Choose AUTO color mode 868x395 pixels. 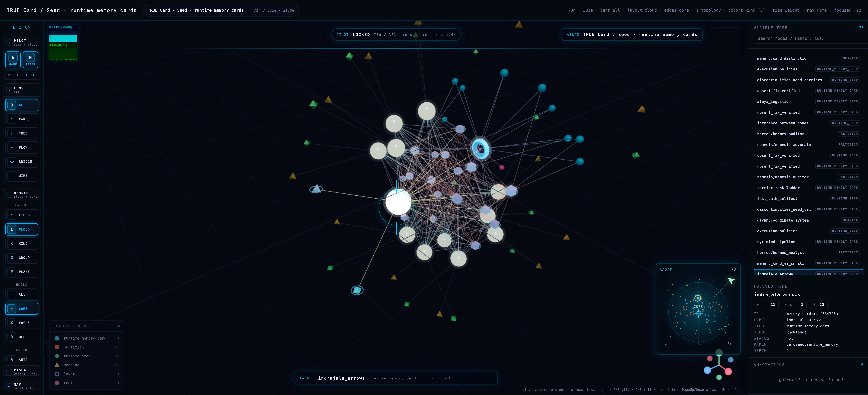(22, 358)
